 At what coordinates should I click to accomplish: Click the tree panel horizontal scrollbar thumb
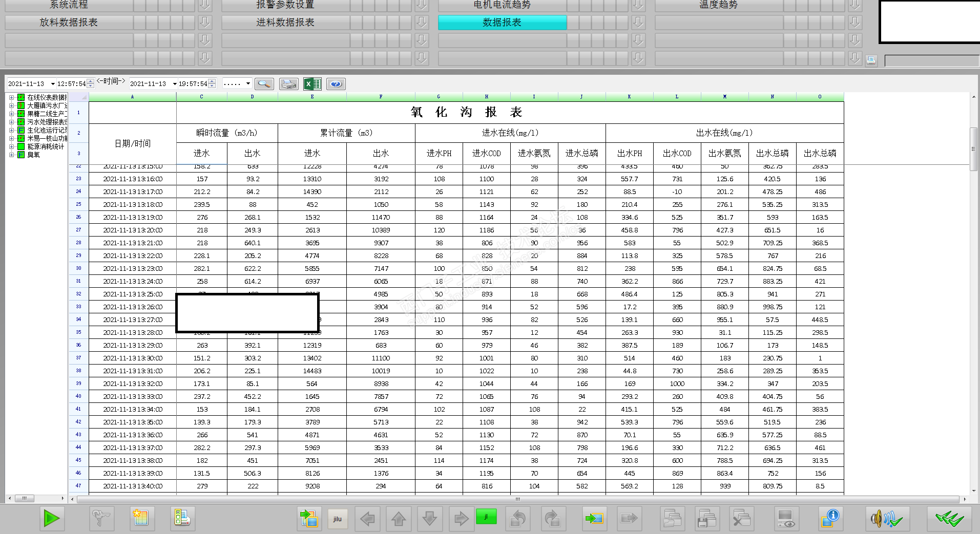click(x=25, y=498)
